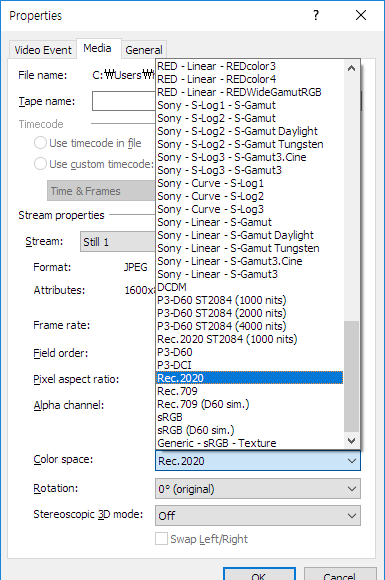Choose Sony - Linear - S-Gamut3

pos(250,274)
